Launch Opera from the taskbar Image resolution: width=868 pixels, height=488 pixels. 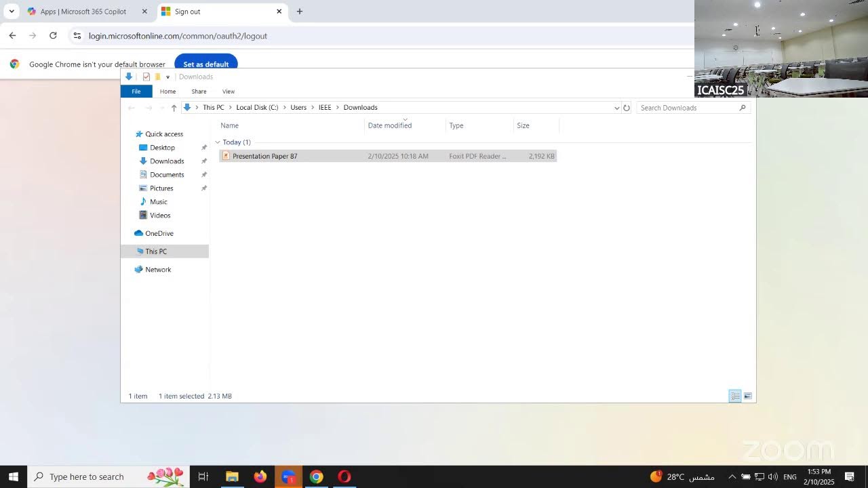[x=344, y=476]
